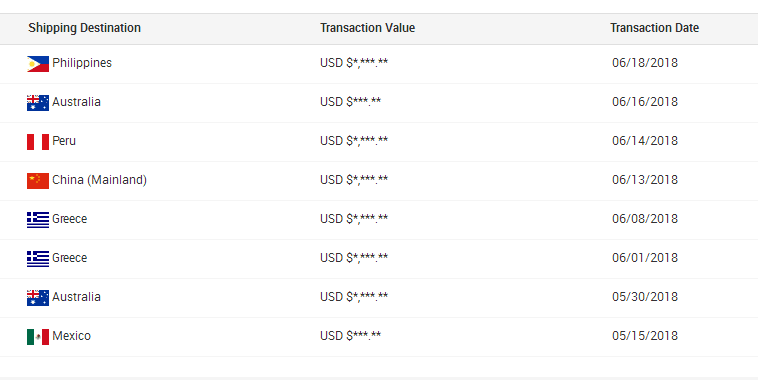The height and width of the screenshot is (380, 758).
Task: Click the Mexico flag icon
Action: (38, 337)
